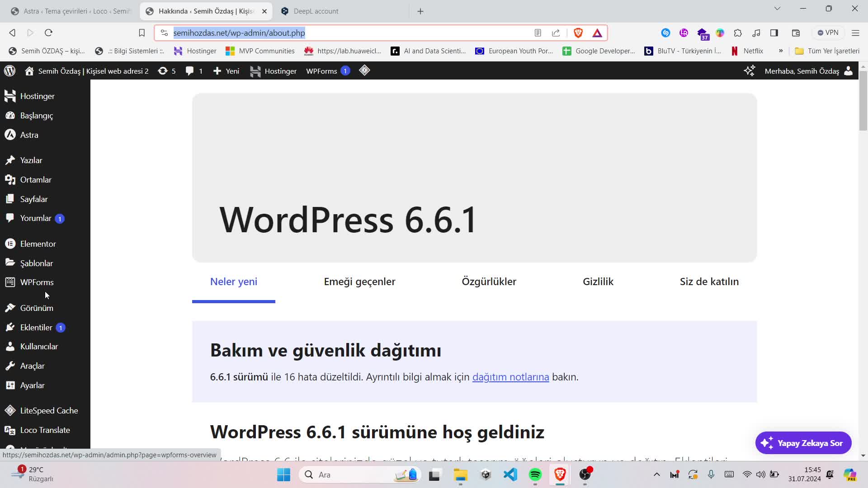Click the address bar URL
This screenshot has height=488, width=868.
pyautogui.click(x=239, y=33)
